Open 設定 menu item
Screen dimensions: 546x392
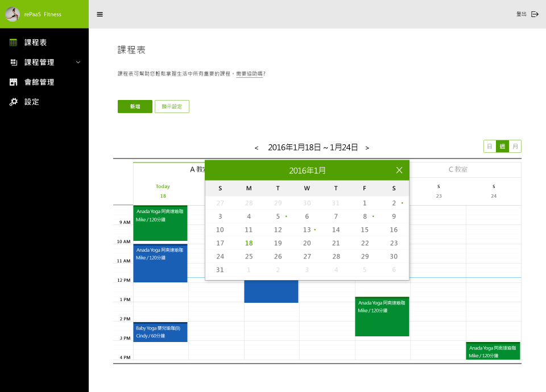[32, 102]
